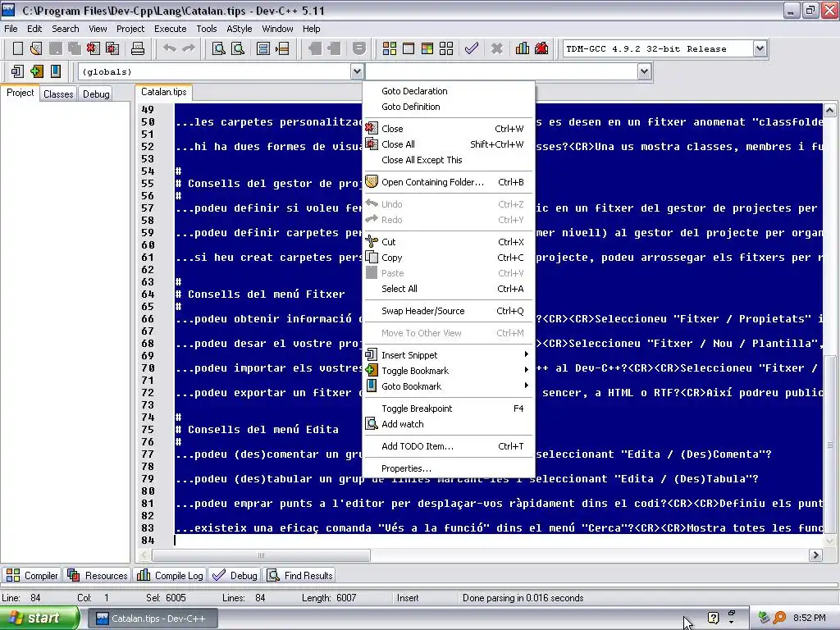Click the Print toolbar icon
The height and width of the screenshot is (630, 840).
coord(138,48)
